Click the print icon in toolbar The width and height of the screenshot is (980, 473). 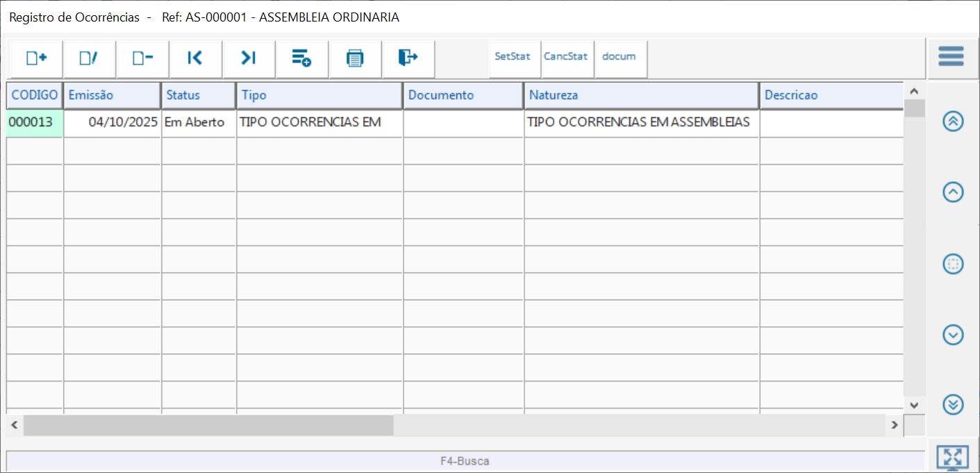coord(355,58)
